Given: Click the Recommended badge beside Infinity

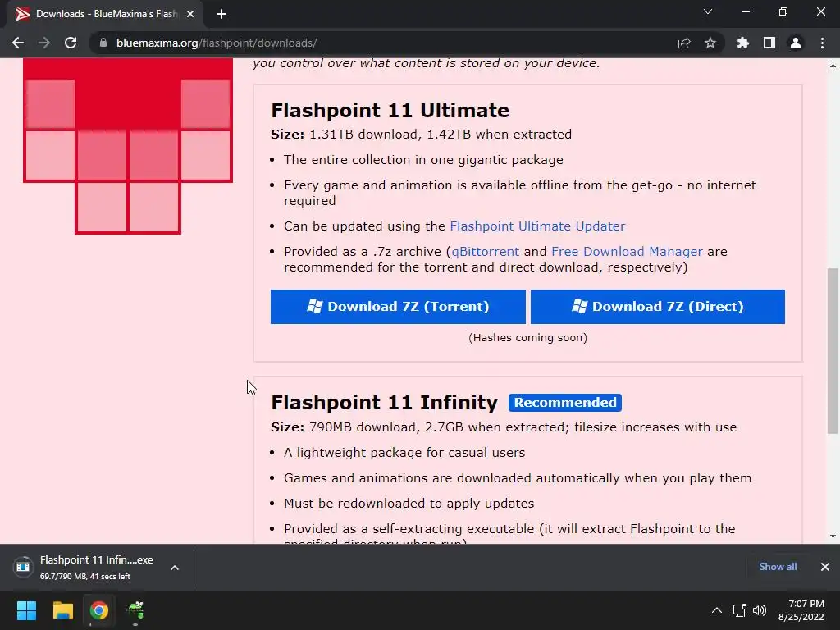Looking at the screenshot, I should tap(565, 402).
